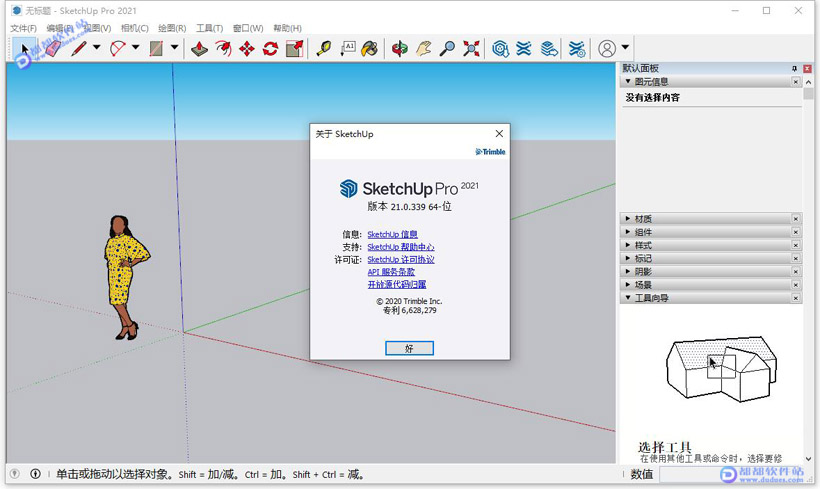Select the Orbit tool
The width and height of the screenshot is (820, 489).
(x=400, y=49)
